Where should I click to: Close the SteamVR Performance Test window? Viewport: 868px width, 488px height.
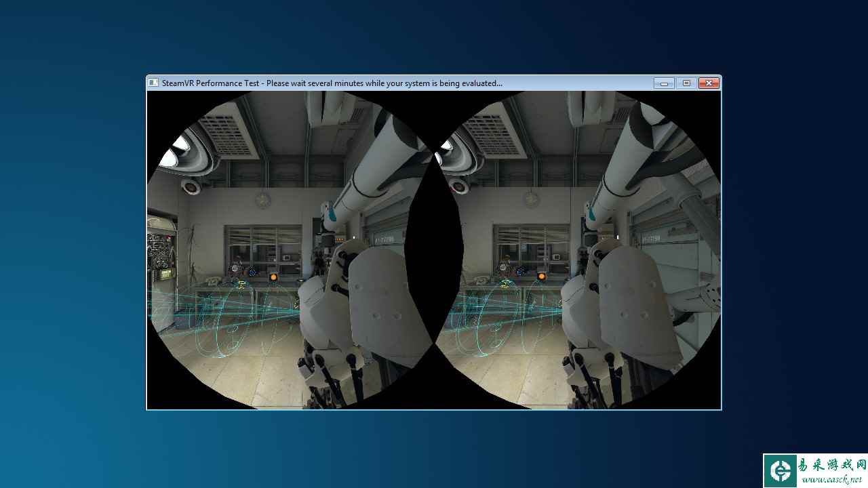(x=709, y=83)
